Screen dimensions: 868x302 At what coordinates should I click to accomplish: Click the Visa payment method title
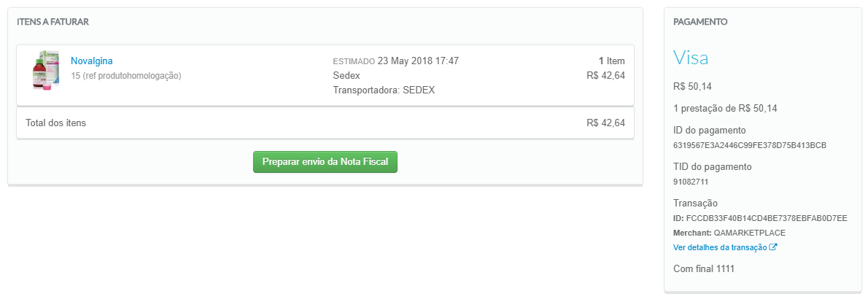[691, 58]
